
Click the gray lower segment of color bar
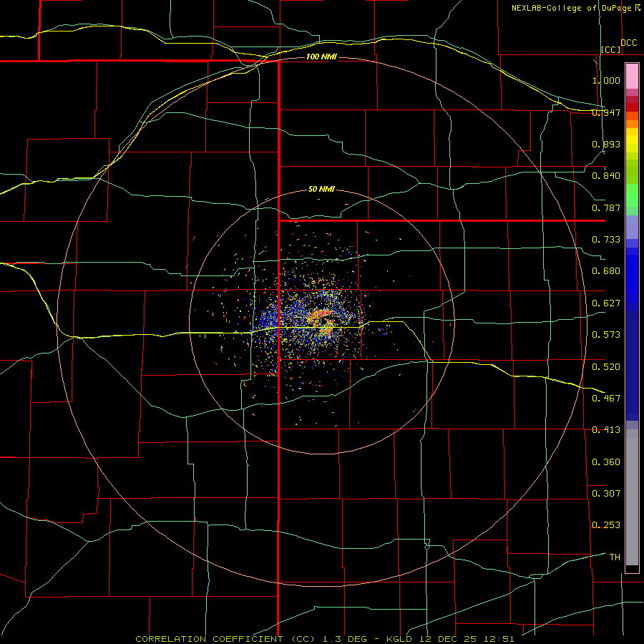(632, 497)
